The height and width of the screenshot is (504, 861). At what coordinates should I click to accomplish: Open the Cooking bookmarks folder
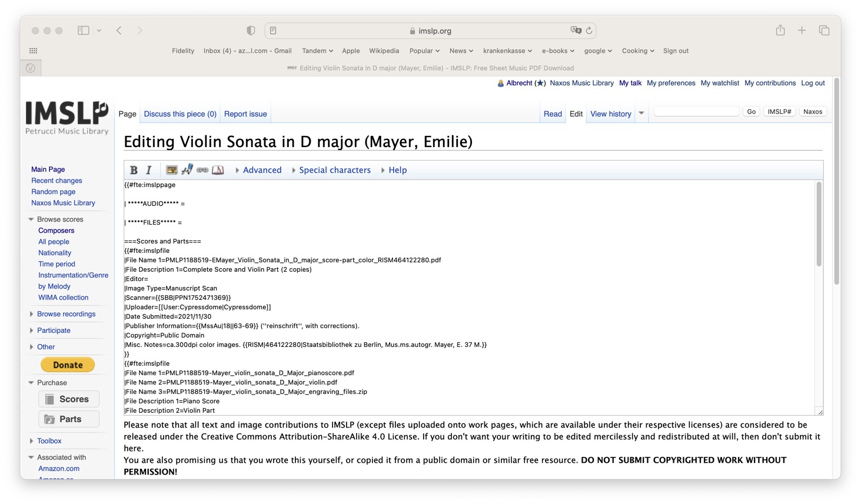click(638, 51)
